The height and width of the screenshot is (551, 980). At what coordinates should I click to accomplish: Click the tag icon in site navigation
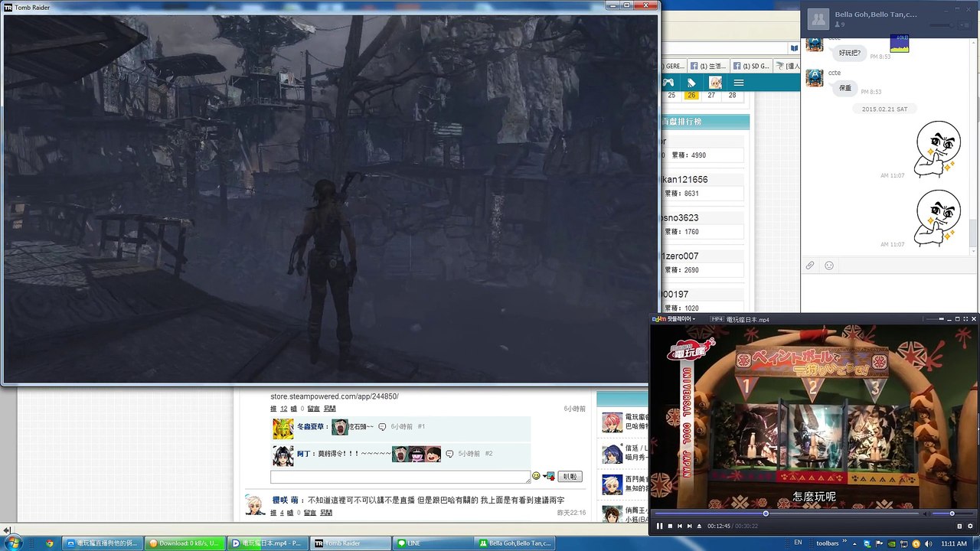[691, 83]
